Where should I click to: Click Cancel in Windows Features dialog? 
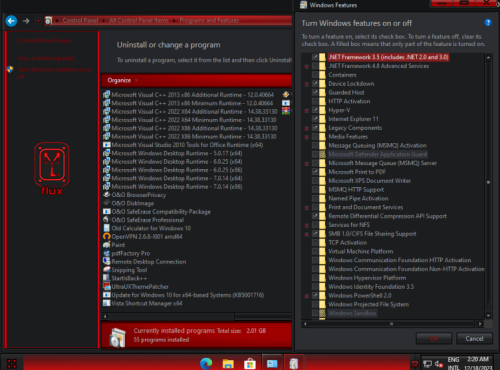click(x=474, y=339)
